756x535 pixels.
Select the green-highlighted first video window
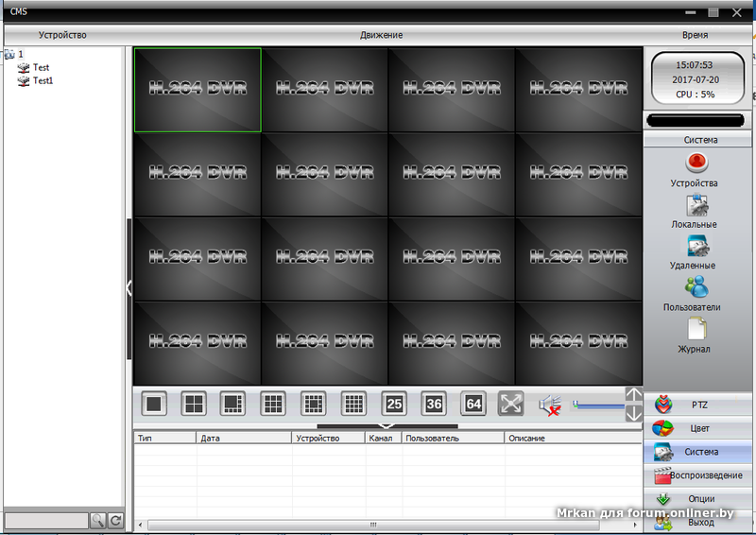click(198, 90)
